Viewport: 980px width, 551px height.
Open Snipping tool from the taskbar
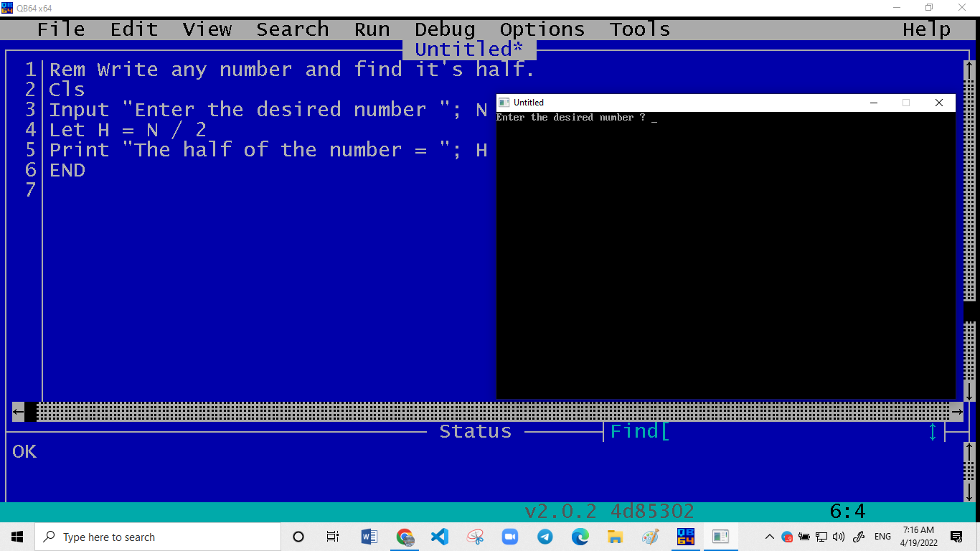coord(475,537)
